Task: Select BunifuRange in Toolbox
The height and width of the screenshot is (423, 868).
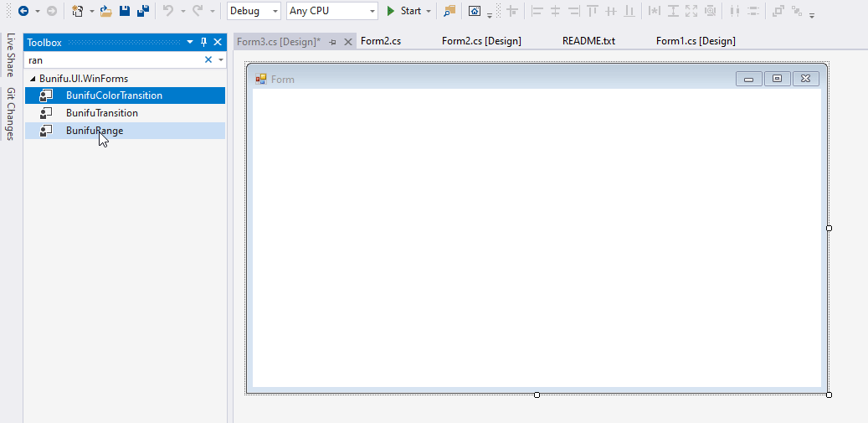Action: pyautogui.click(x=125, y=131)
